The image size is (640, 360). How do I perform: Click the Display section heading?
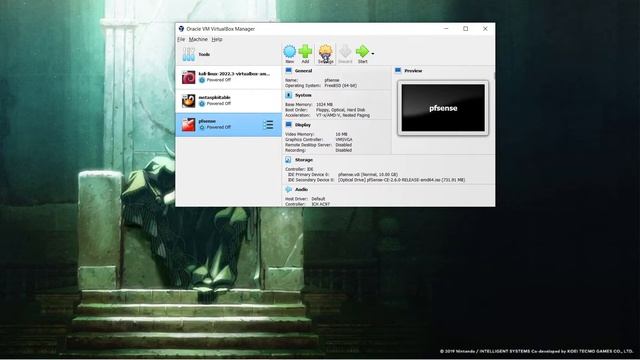(x=302, y=124)
